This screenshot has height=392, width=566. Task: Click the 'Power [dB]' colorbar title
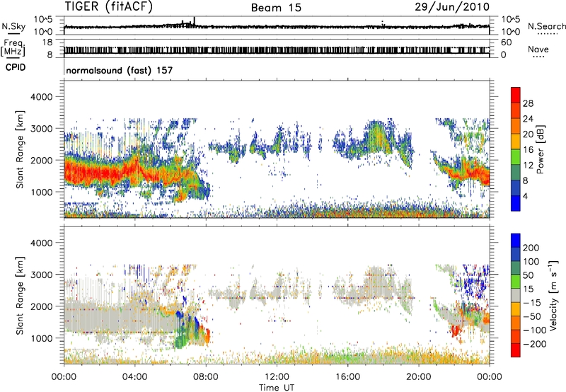pyautogui.click(x=540, y=149)
